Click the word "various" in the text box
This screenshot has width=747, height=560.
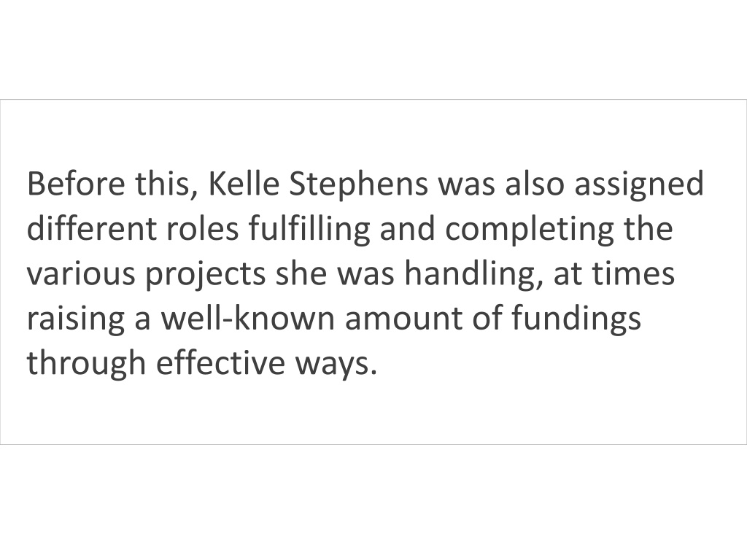(81, 273)
